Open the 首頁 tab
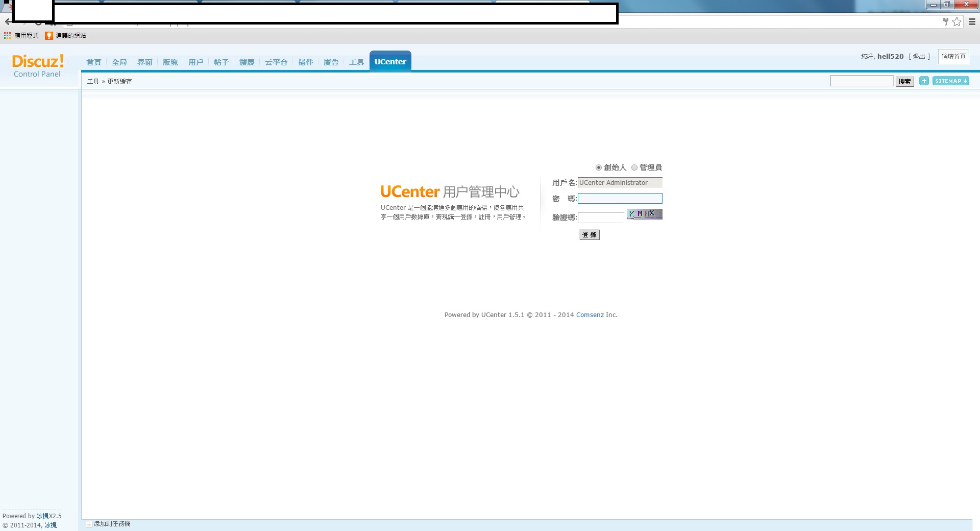980x531 pixels. [x=94, y=62]
